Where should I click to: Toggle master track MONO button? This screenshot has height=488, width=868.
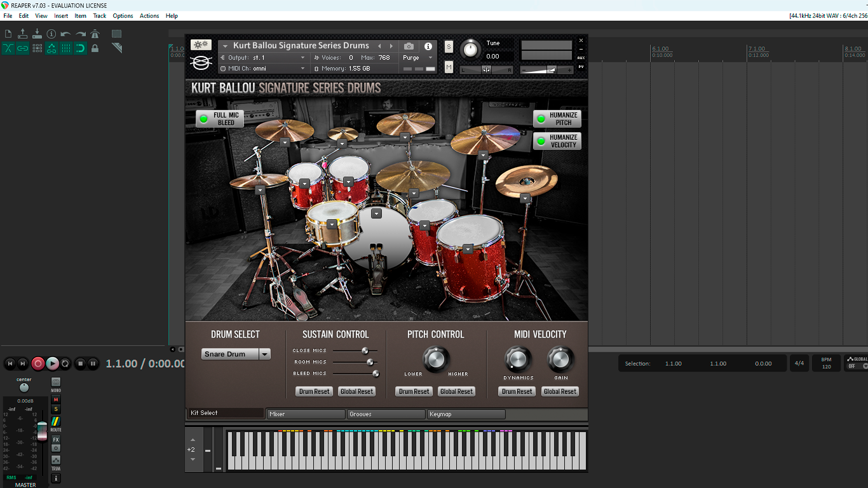coord(56,383)
